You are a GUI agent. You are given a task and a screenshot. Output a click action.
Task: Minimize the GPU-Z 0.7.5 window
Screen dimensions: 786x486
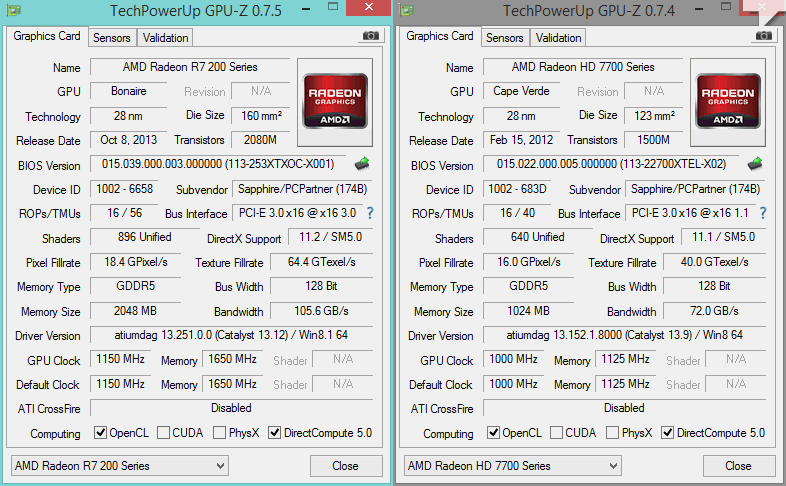tap(306, 9)
